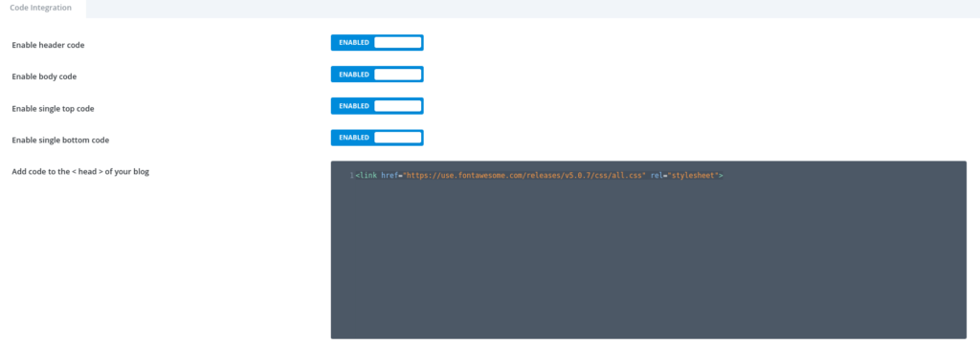
Task: Click the 'Enable header code' label
Action: click(48, 46)
